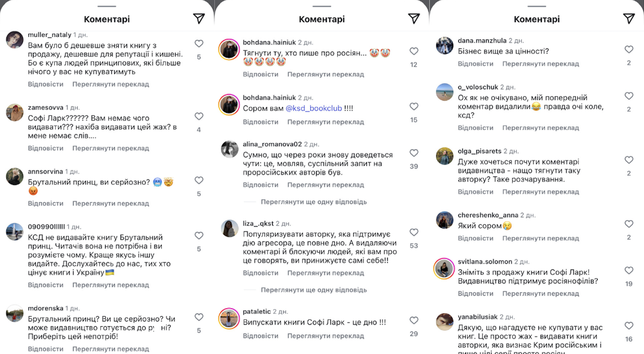Tap the heart next to yanabilusiak's comment
Screen dimensions: 644x354
[x=629, y=326]
